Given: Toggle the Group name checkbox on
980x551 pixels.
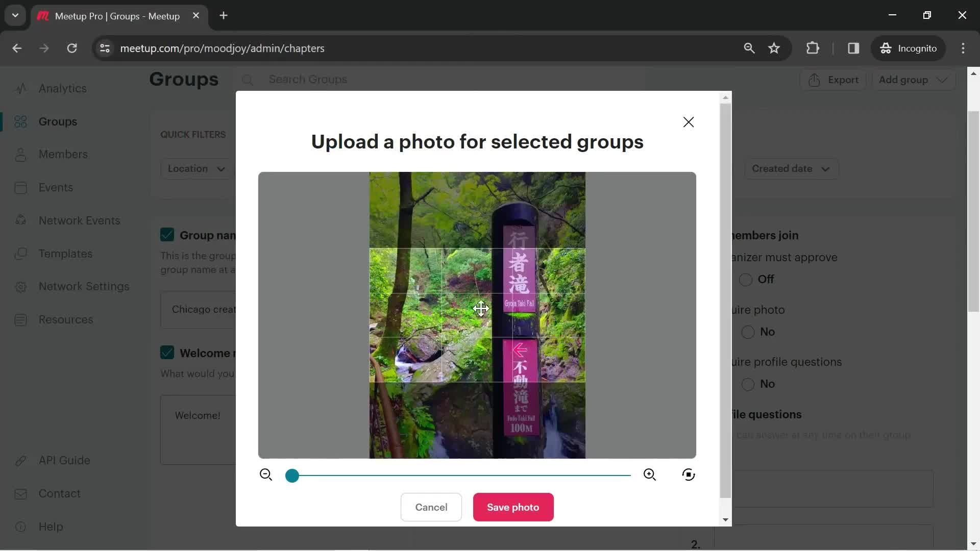Looking at the screenshot, I should click(167, 236).
